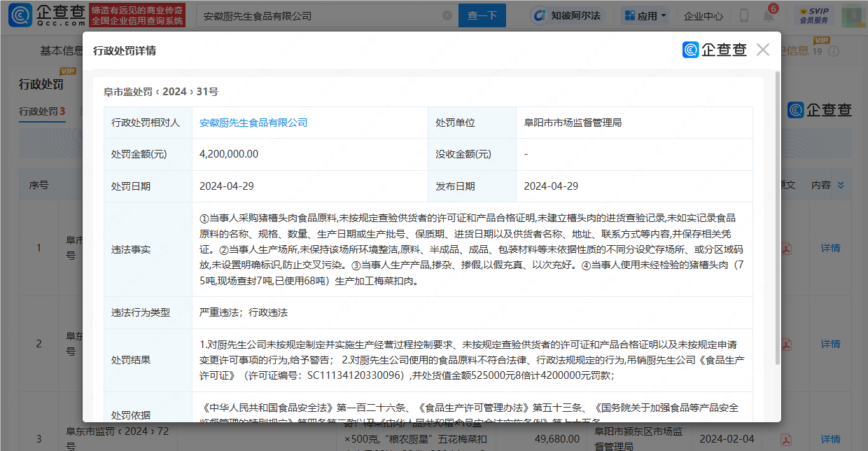Click 阜阳市市场监督管理局 in 处罚单位 row
868x451 pixels.
[x=573, y=123]
